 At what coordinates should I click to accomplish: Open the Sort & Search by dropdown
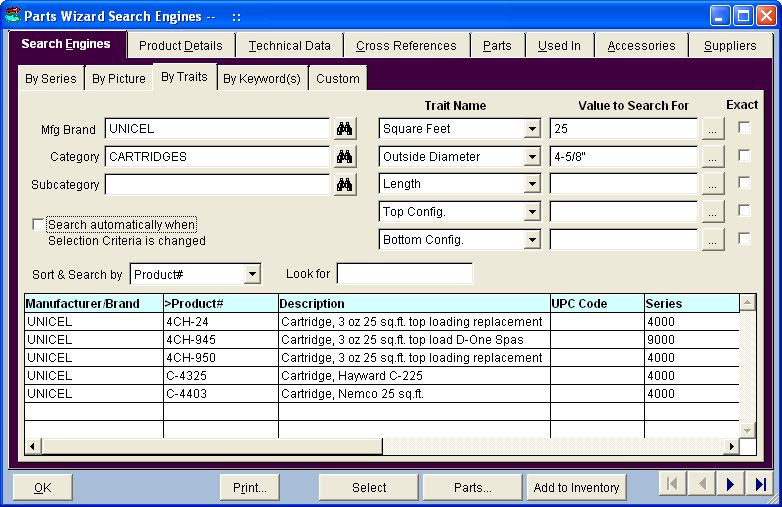252,274
